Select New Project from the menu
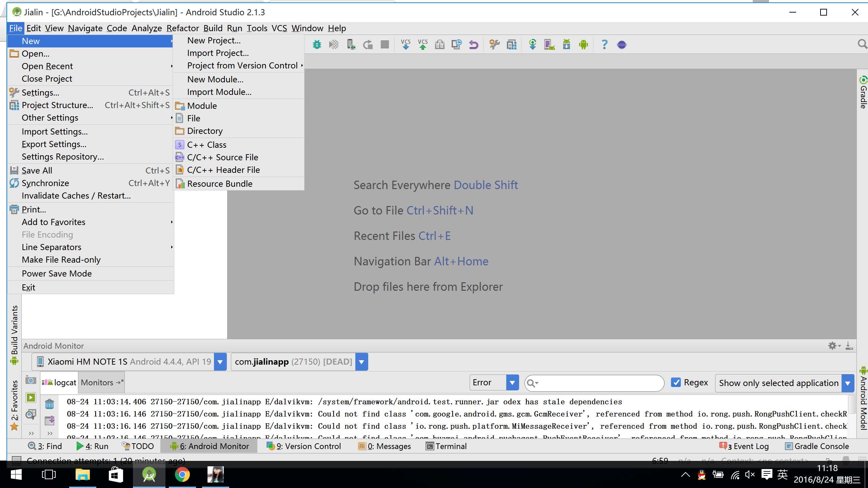 (x=213, y=40)
